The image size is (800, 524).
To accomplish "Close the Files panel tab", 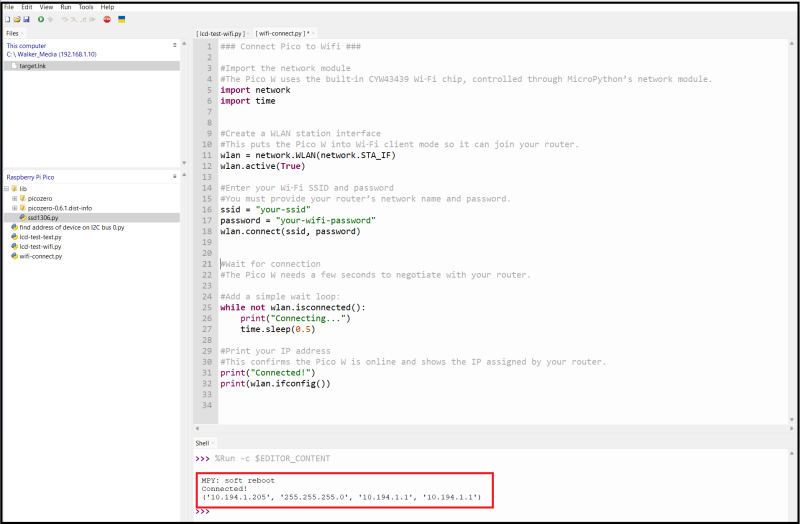I will click(22, 34).
